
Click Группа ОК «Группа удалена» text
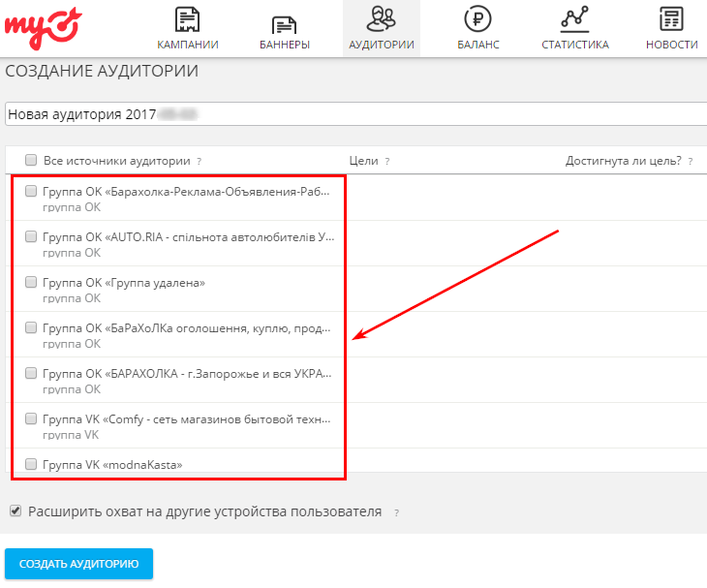tap(124, 283)
